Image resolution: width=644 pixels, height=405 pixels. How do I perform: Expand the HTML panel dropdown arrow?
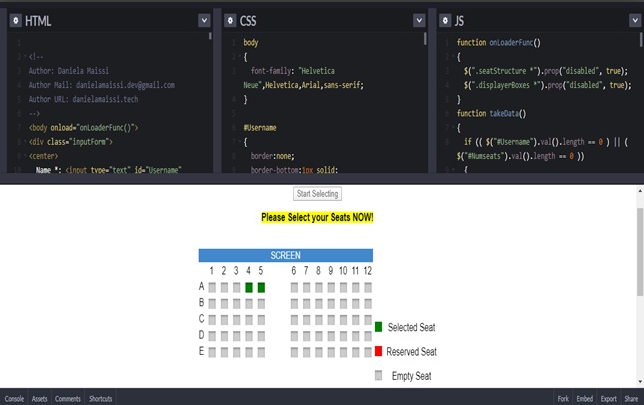coord(204,20)
